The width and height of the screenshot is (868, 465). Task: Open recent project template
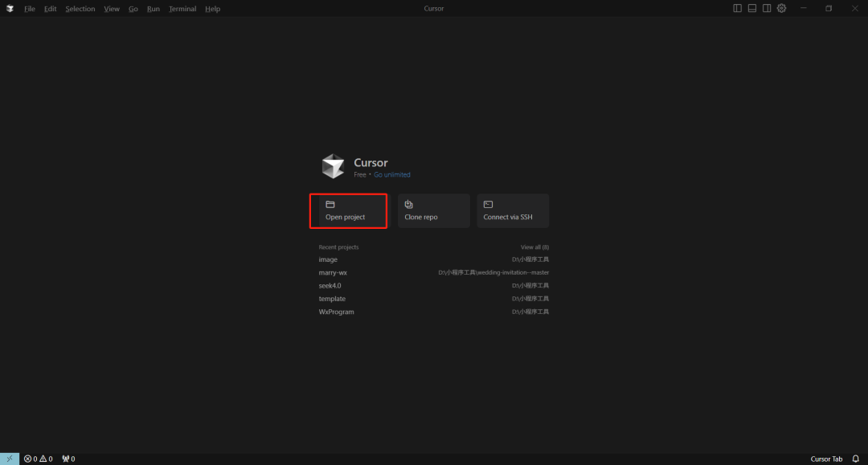click(434, 299)
